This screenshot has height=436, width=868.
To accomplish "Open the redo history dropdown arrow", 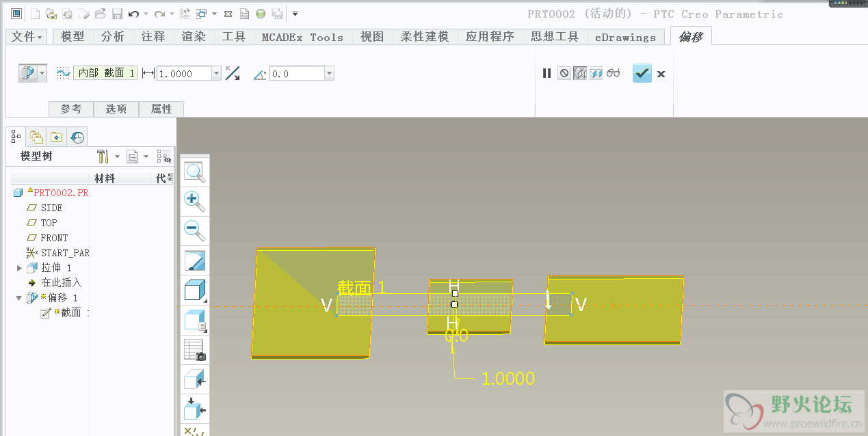I will click(x=170, y=14).
